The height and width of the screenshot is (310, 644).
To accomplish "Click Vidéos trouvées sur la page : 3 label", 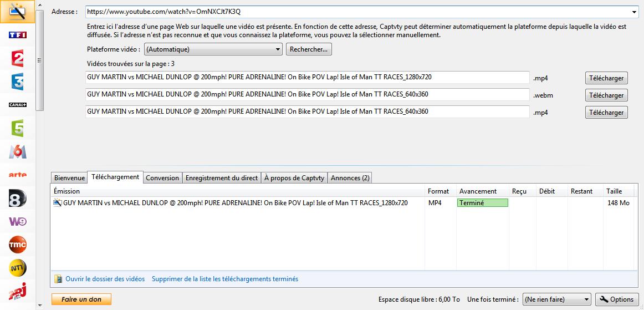I will tap(131, 64).
